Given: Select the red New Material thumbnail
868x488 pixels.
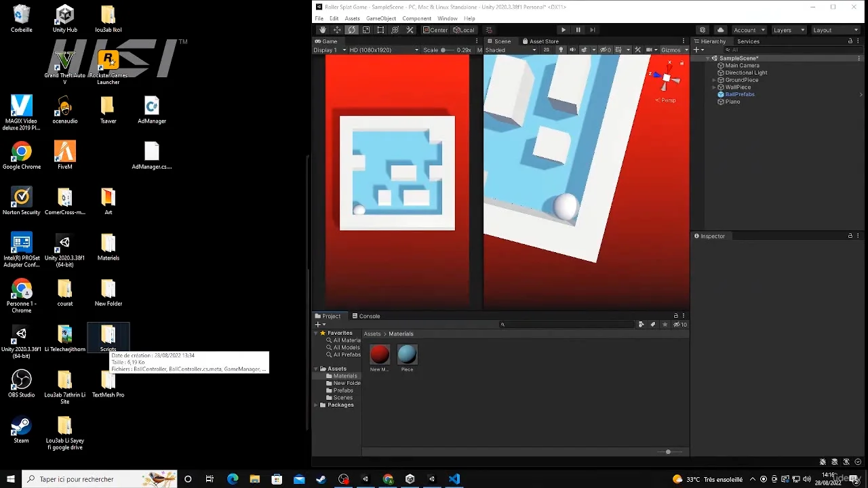Looking at the screenshot, I should [x=380, y=354].
